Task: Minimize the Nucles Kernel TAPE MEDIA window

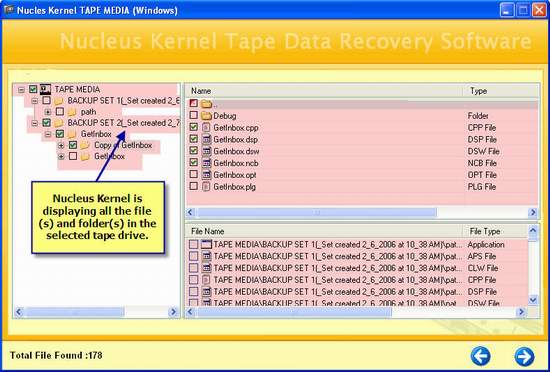Action: (507, 10)
